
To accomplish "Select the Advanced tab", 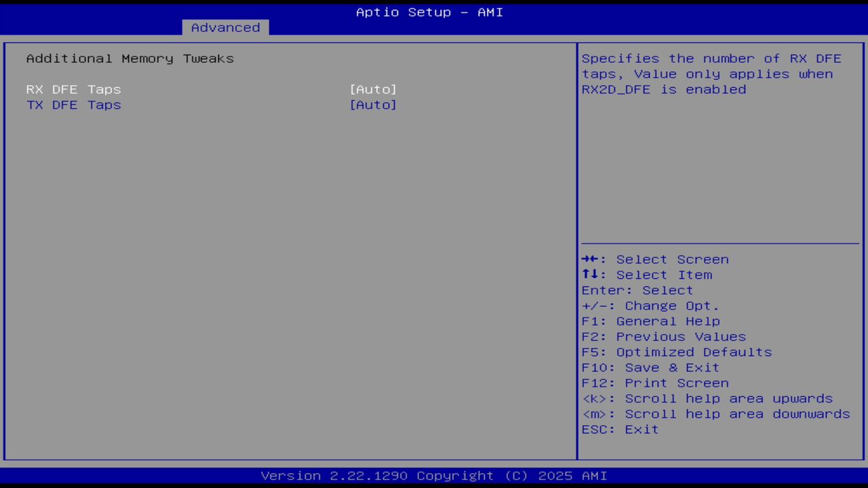I will click(224, 27).
